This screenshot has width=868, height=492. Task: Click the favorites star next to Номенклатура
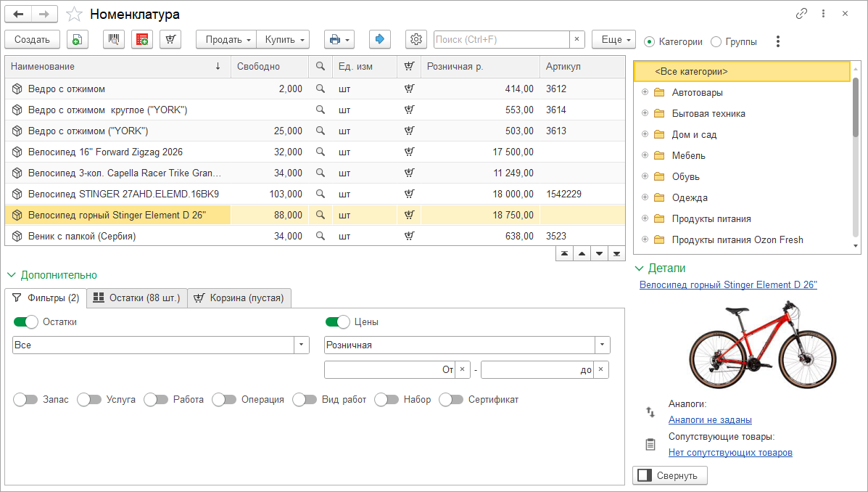pos(74,15)
